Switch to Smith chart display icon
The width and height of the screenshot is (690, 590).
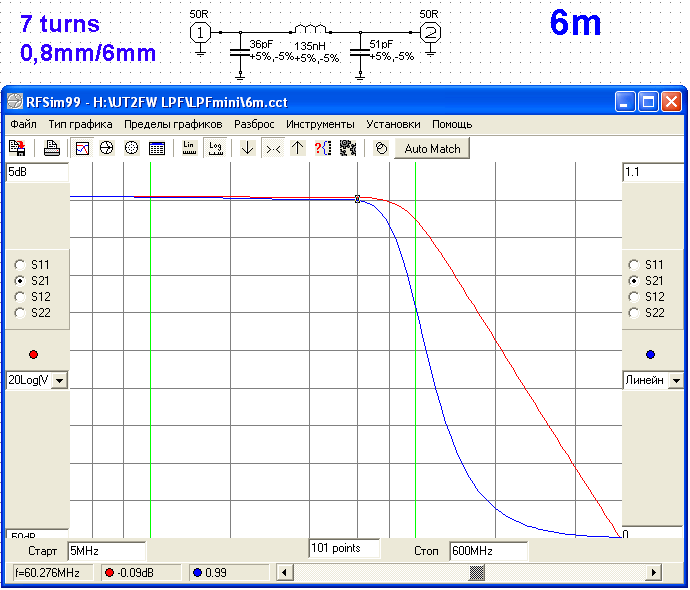[x=107, y=148]
